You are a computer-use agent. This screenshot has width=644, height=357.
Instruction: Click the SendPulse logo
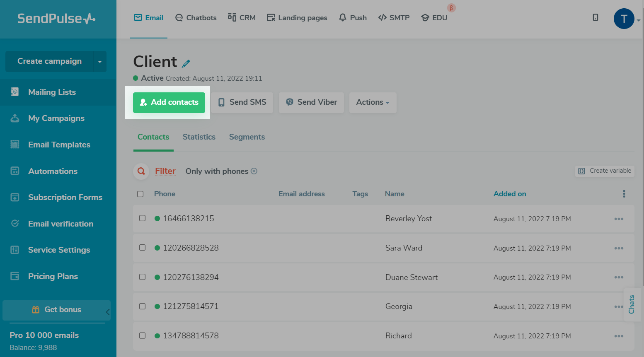(56, 18)
